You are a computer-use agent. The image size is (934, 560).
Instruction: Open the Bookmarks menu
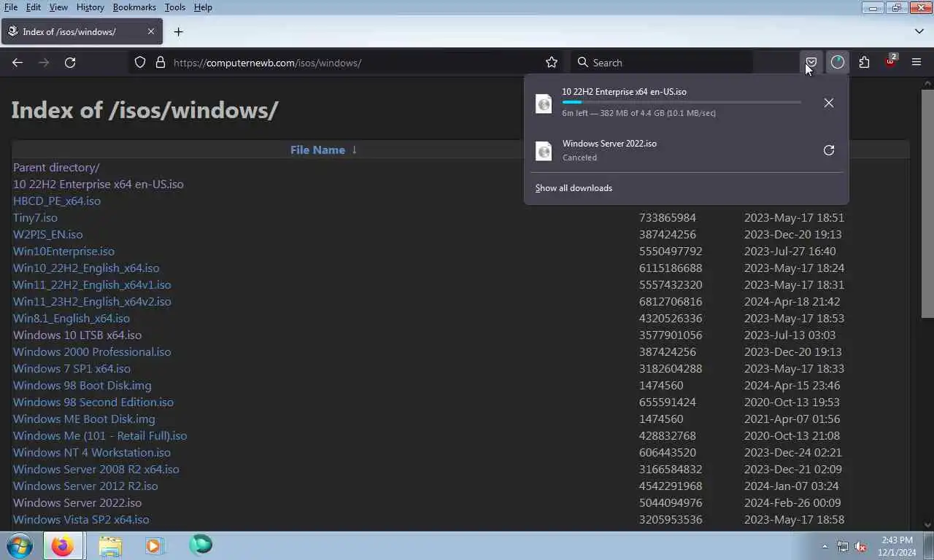click(x=134, y=7)
